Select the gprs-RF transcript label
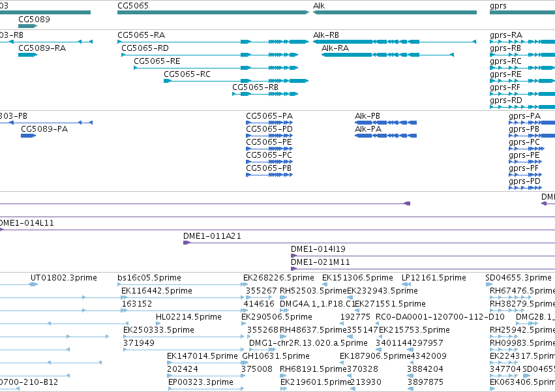 pos(505,87)
